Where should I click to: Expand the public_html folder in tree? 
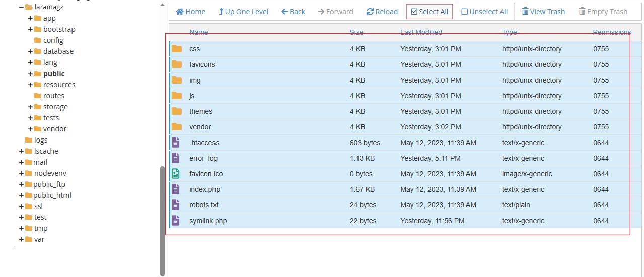coord(21,195)
